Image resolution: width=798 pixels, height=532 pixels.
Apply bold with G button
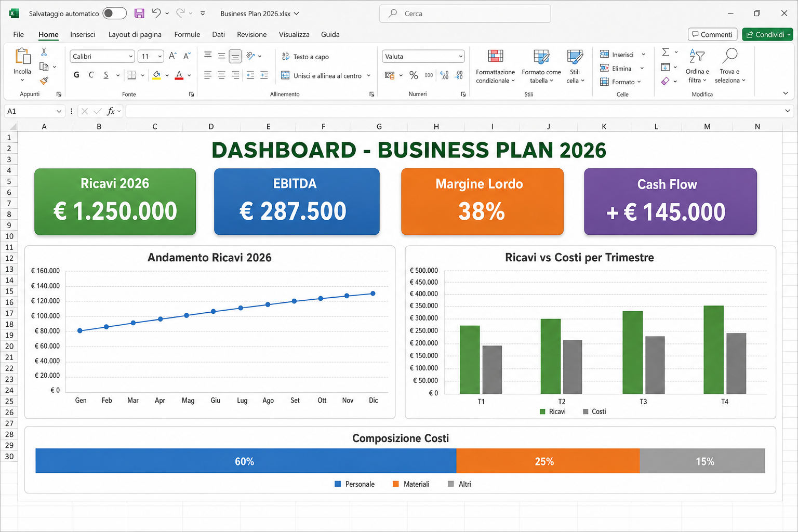tap(76, 75)
